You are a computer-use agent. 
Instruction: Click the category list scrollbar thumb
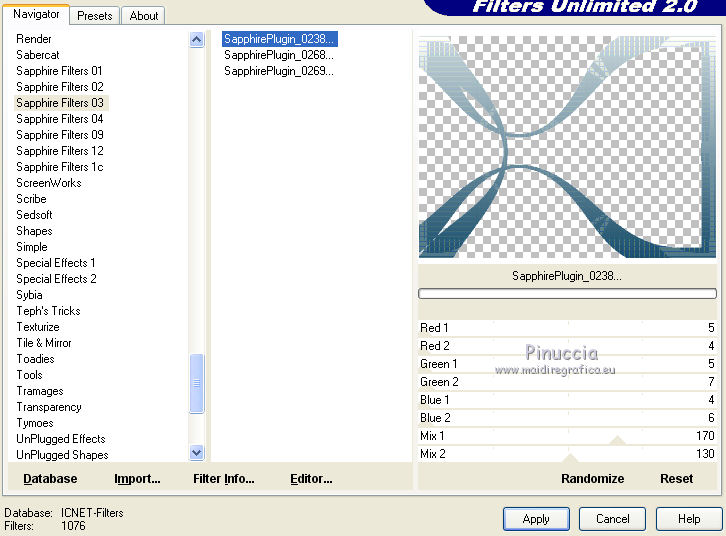click(x=197, y=383)
